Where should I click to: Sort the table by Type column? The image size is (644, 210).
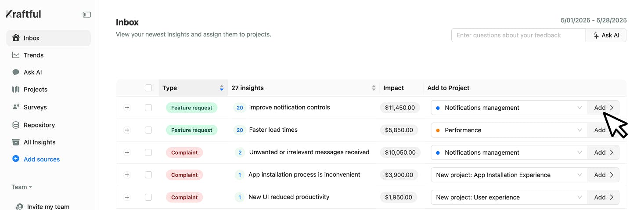point(221,88)
